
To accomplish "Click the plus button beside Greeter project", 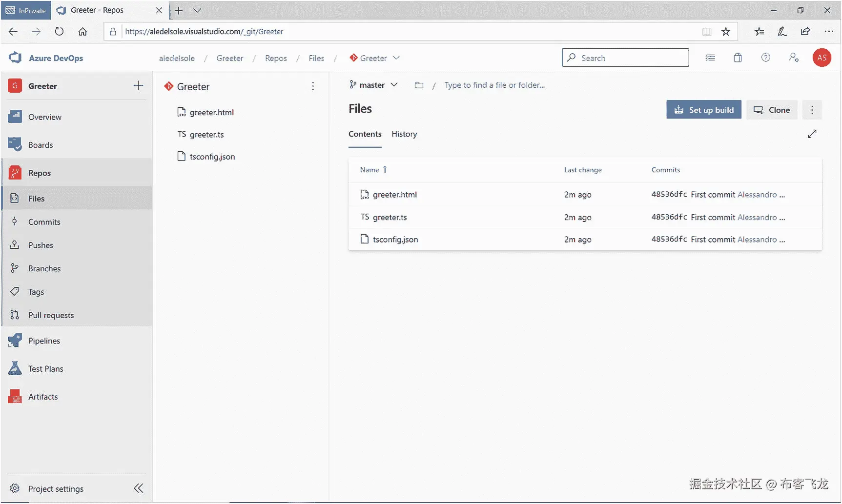I will point(138,86).
